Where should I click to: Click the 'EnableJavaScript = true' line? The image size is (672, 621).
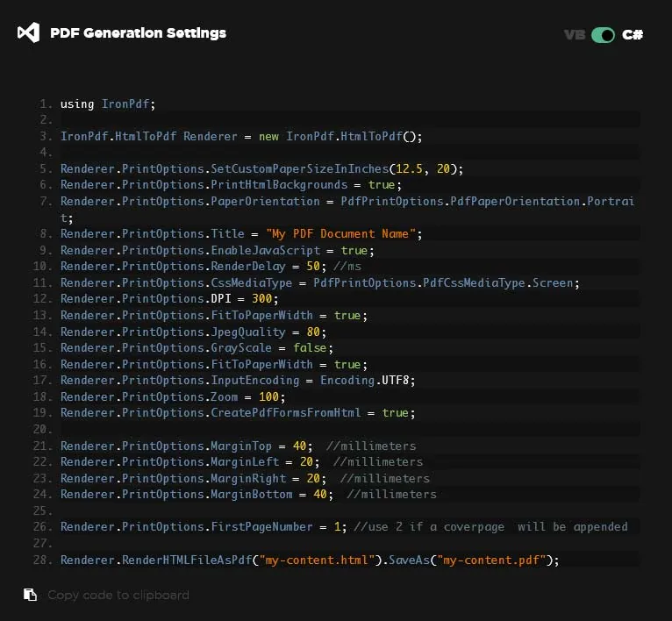(x=218, y=251)
